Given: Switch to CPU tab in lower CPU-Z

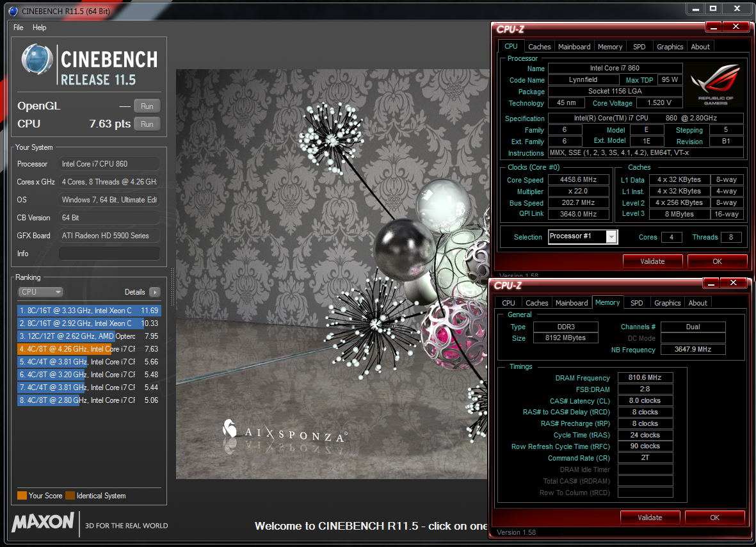Looking at the screenshot, I should 508,303.
